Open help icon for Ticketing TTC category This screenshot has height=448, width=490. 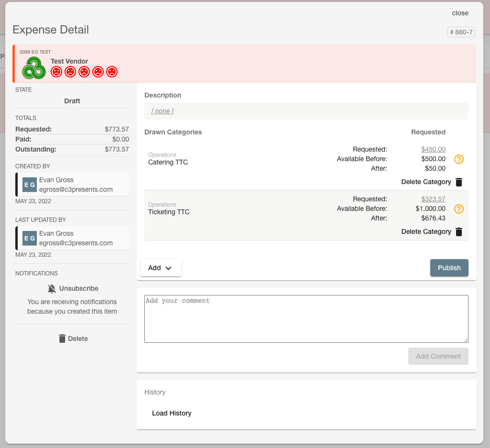(459, 209)
